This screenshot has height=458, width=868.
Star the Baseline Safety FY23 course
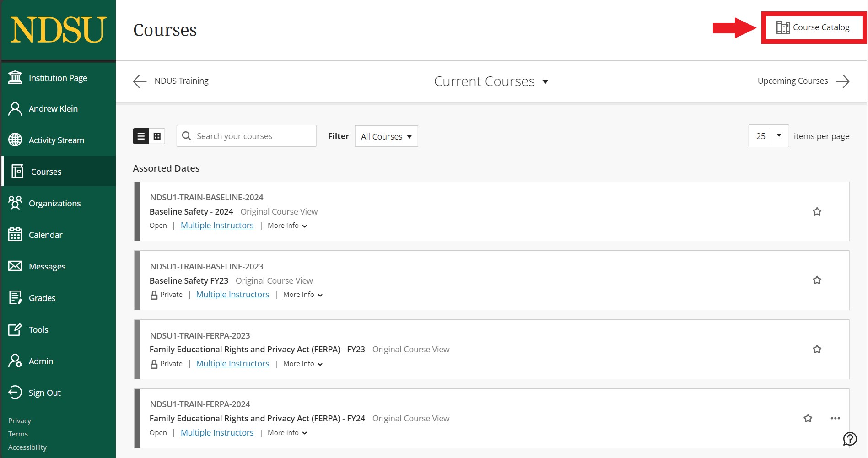817,280
